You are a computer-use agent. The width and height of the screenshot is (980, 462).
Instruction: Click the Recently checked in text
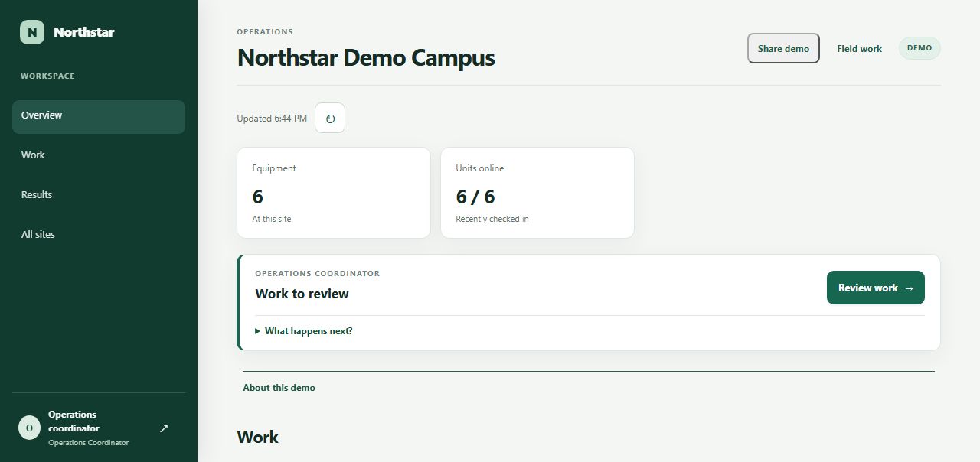pyautogui.click(x=492, y=219)
